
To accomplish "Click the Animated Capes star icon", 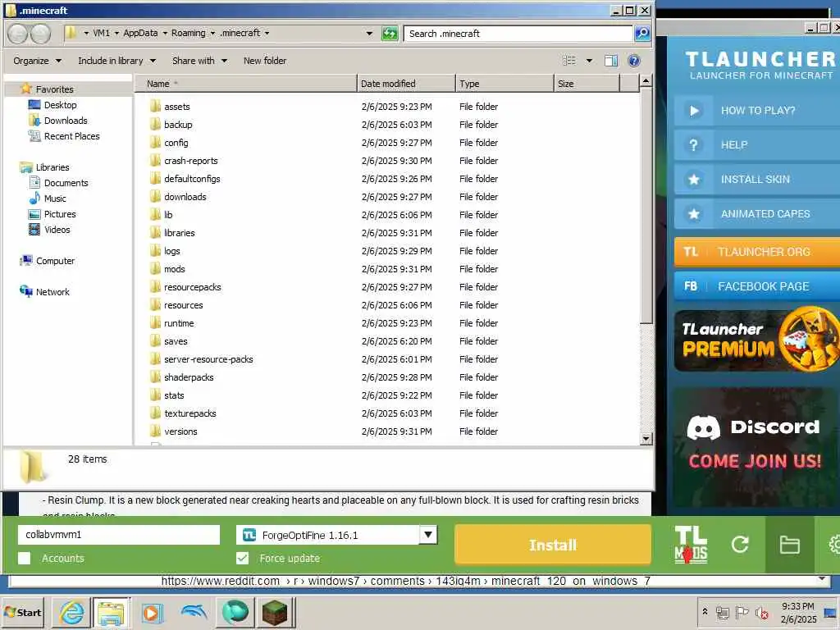I will pos(694,214).
